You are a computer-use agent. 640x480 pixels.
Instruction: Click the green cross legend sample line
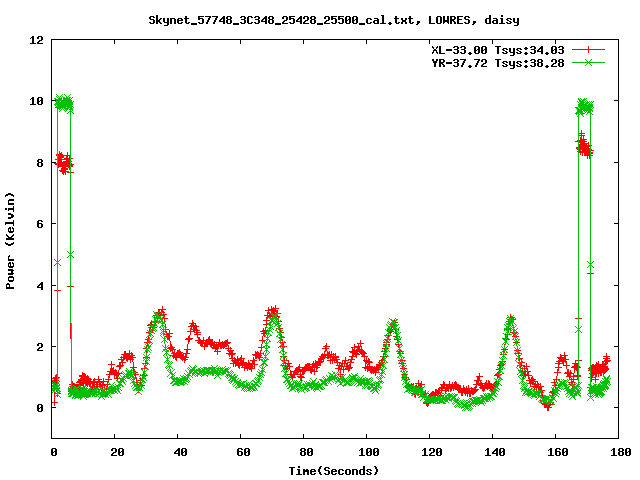(x=588, y=62)
